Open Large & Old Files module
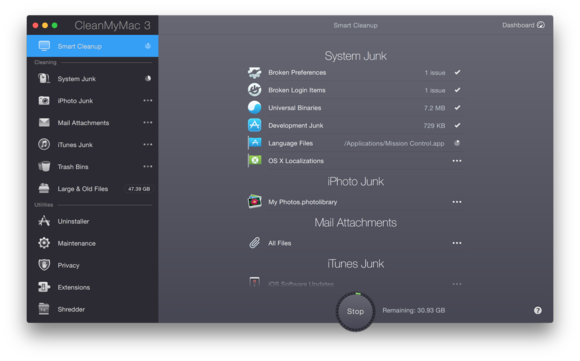The height and width of the screenshot is (361, 580). click(x=92, y=189)
